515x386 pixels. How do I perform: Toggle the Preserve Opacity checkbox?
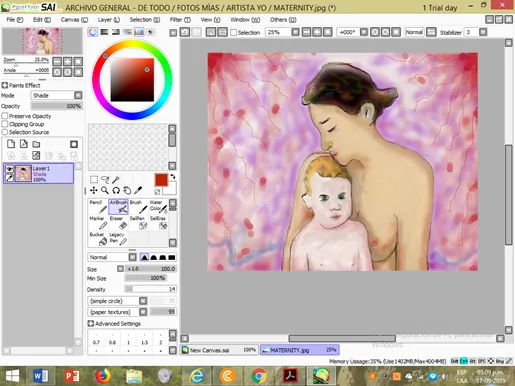pos(5,116)
